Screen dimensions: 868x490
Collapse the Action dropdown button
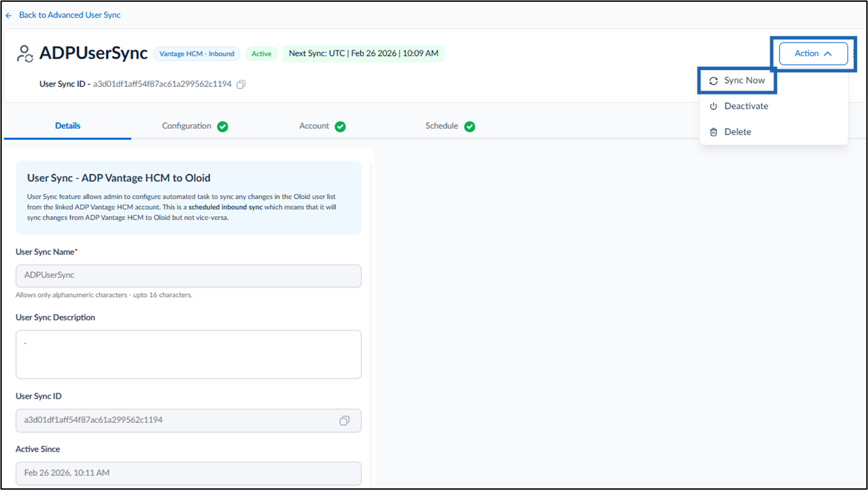[x=813, y=54]
